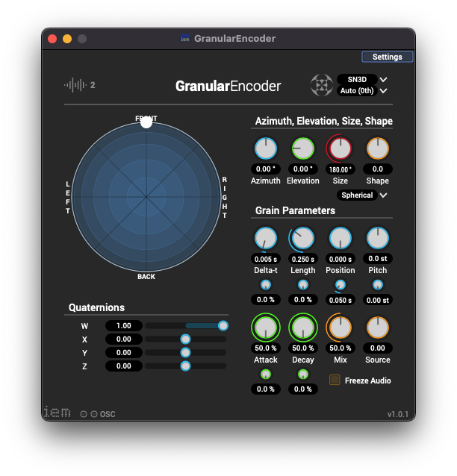Click small Delta-t modulation knob
The width and height of the screenshot is (457, 476).
point(266,285)
